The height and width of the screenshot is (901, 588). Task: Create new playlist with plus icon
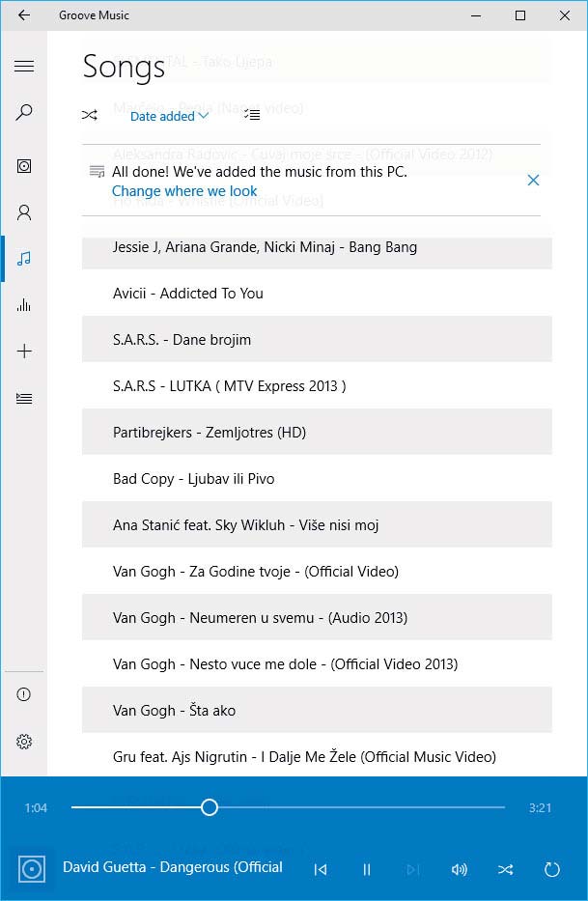23,352
